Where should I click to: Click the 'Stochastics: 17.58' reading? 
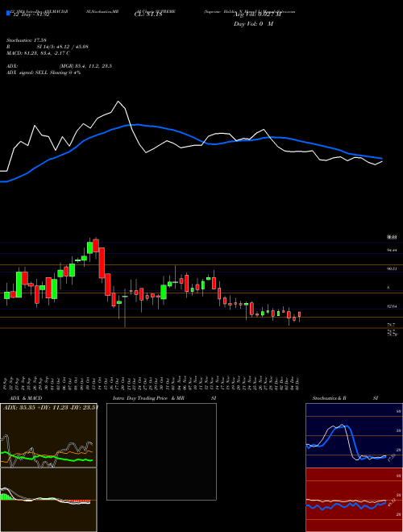26,40
